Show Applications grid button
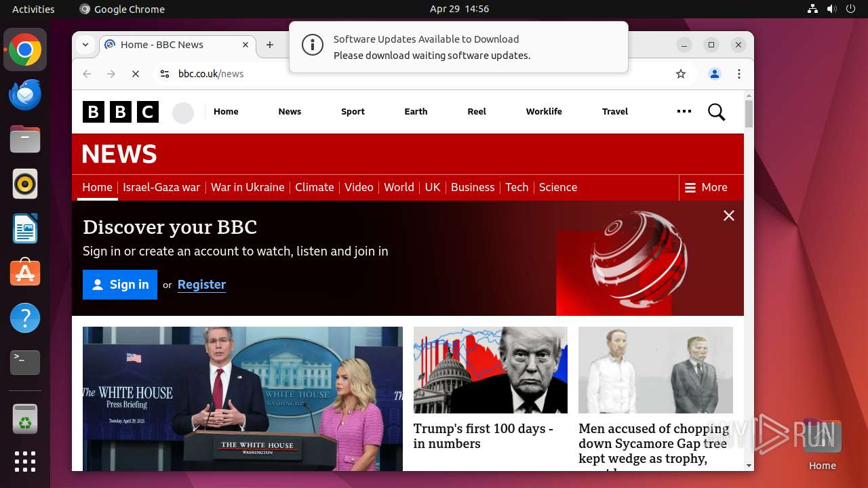 coord(25,462)
